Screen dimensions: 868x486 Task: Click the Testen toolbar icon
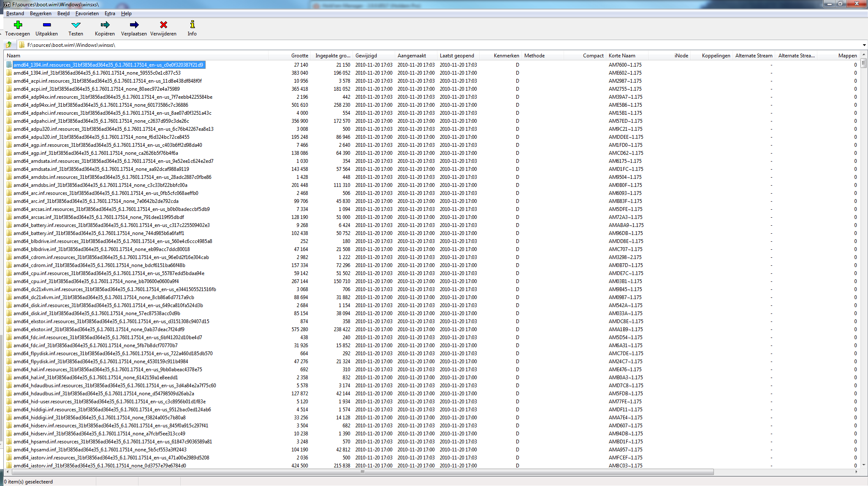[76, 25]
